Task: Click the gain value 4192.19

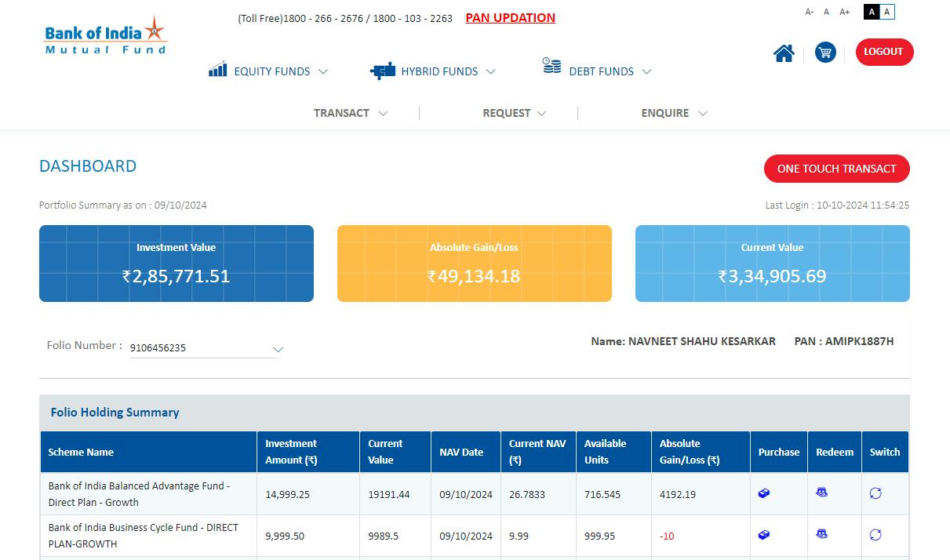Action: [678, 494]
